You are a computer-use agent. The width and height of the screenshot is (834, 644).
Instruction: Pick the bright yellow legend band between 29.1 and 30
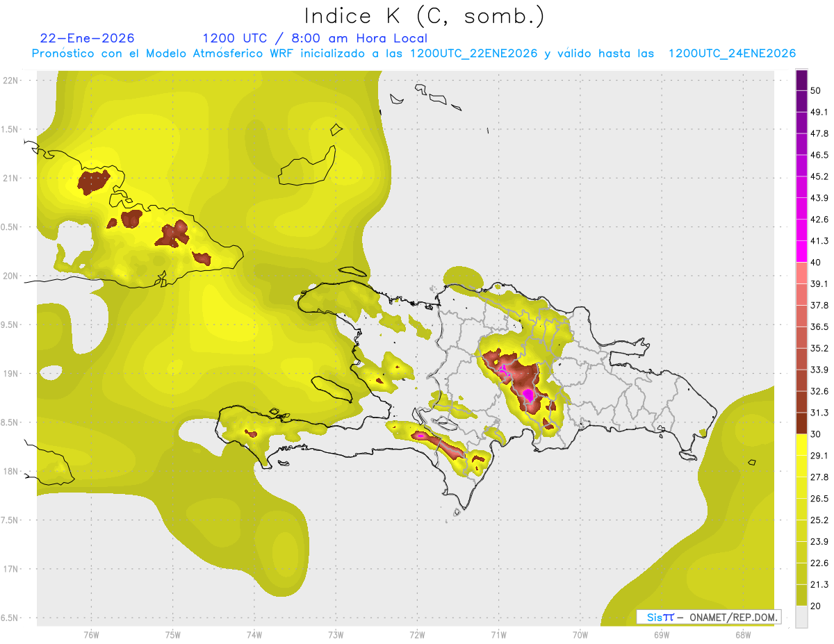pyautogui.click(x=802, y=445)
